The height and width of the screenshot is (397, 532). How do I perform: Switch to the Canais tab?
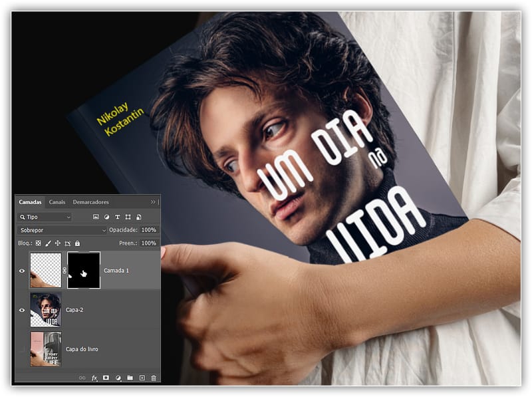coord(57,202)
